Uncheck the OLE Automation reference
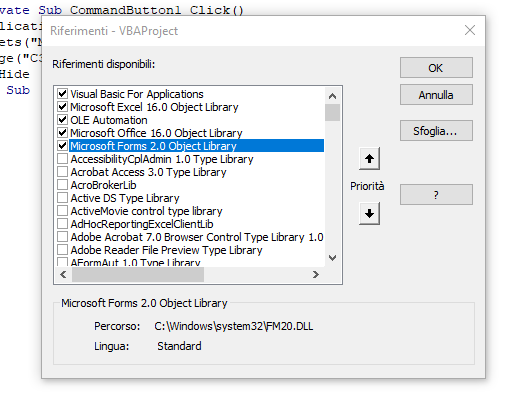Image resolution: width=520 pixels, height=399 pixels. (62, 120)
